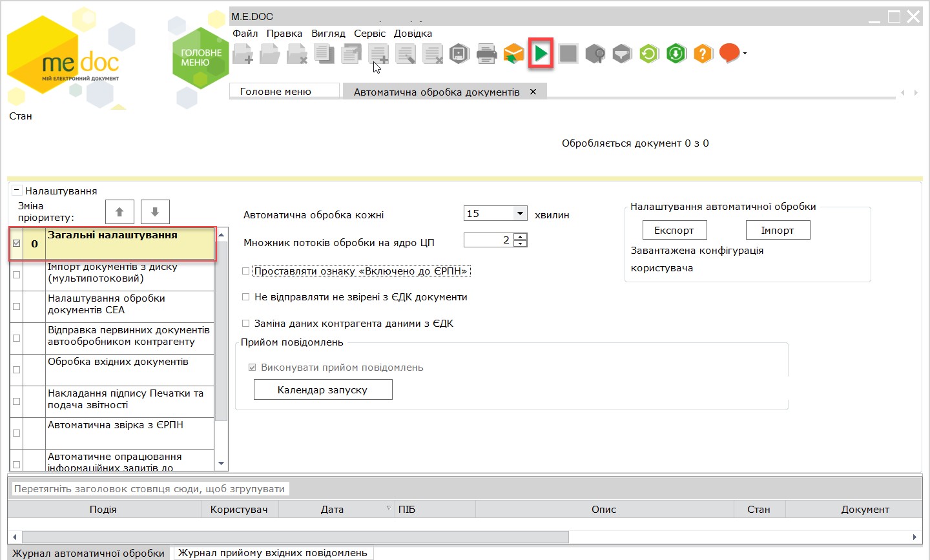Move priority down with arrow button
930x560 pixels.
click(155, 212)
